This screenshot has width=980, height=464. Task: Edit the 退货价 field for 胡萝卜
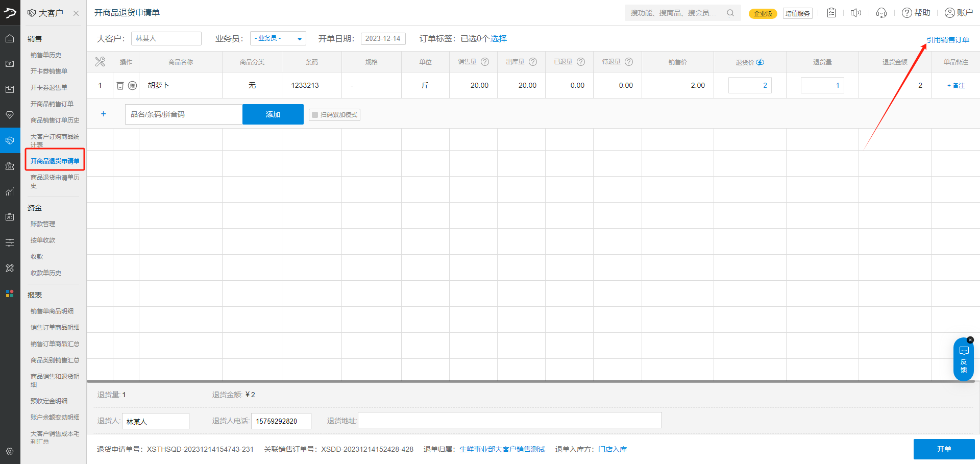click(x=750, y=85)
